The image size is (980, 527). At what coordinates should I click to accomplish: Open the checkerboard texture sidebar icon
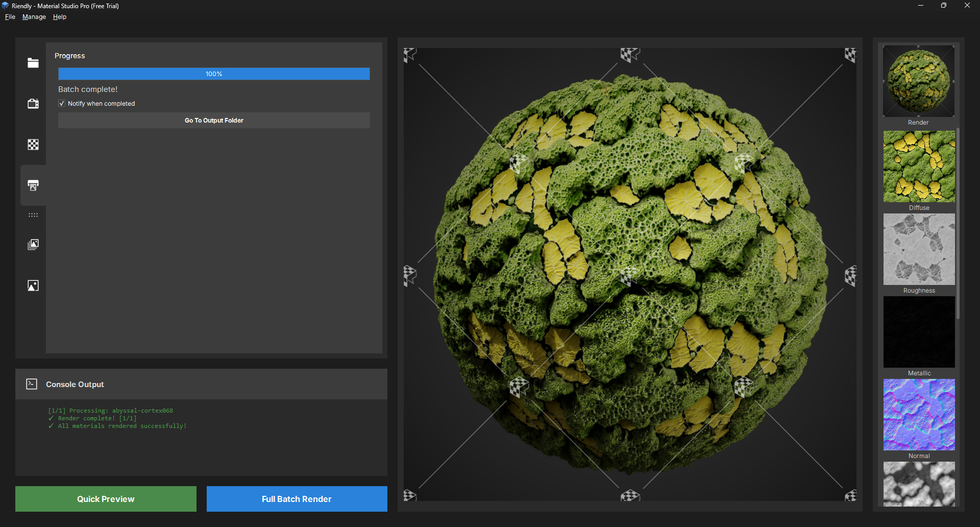pos(33,145)
